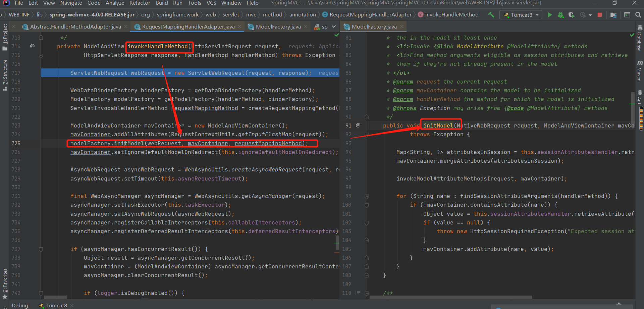Viewport: 644px width, 309px height.
Task: Click the left editor horizontal scrollbar
Action: coord(55,297)
